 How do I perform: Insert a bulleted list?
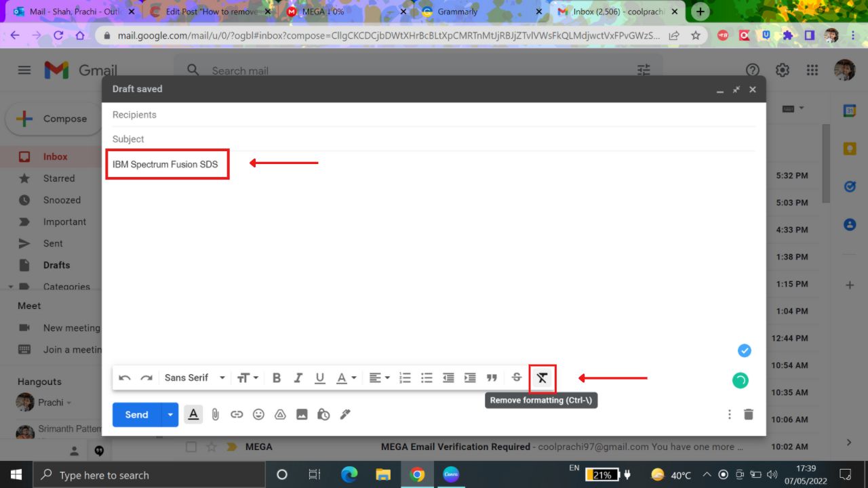(x=427, y=378)
